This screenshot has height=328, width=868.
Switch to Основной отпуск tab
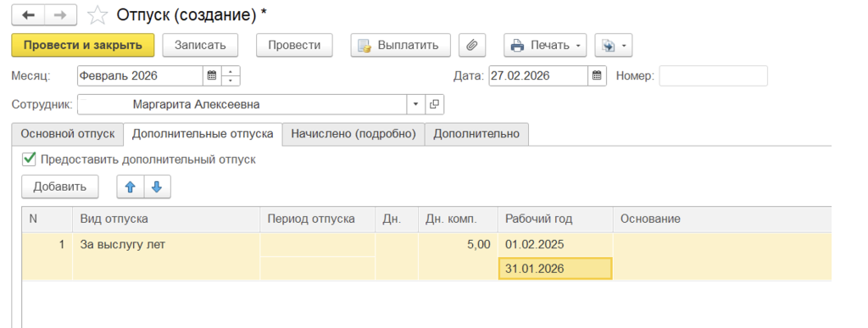(x=68, y=134)
